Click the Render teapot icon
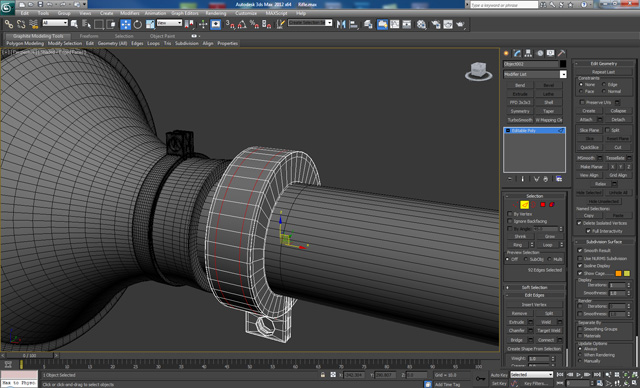 460,24
